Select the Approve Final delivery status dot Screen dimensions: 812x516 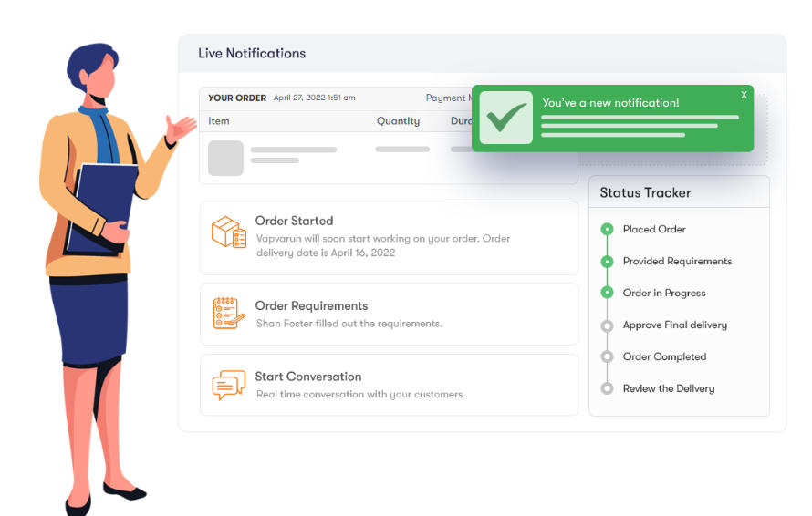pos(607,325)
